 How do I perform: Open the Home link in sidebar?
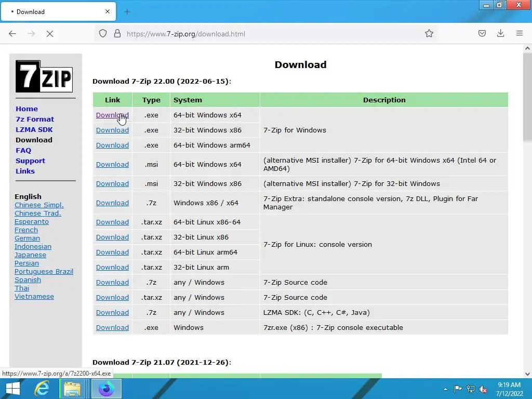tap(27, 109)
